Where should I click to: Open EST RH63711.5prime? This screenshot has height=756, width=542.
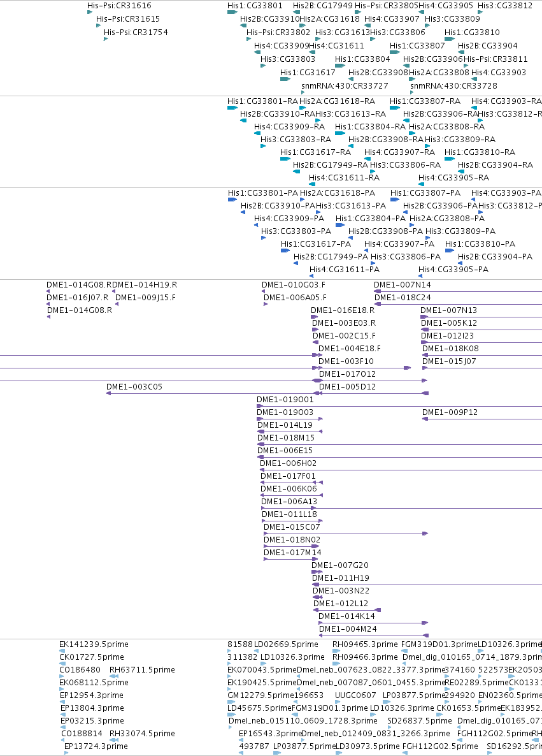click(x=142, y=670)
